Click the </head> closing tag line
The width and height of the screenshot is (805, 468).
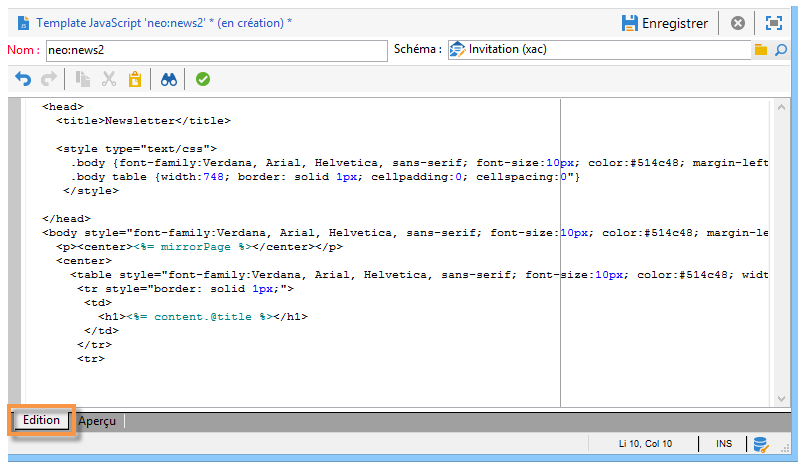click(x=66, y=219)
